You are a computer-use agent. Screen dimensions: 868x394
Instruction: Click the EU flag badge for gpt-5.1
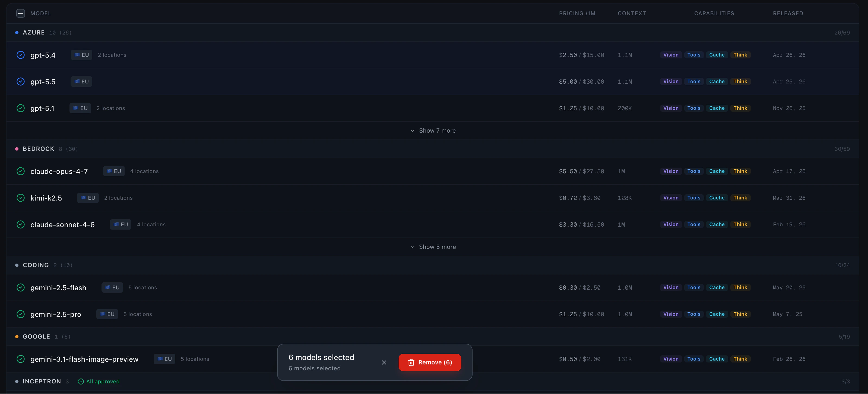tap(80, 108)
